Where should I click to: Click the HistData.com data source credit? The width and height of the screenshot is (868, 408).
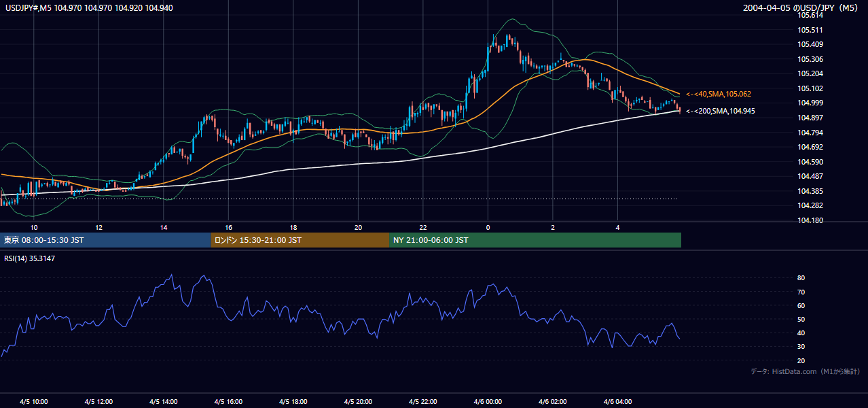805,371
